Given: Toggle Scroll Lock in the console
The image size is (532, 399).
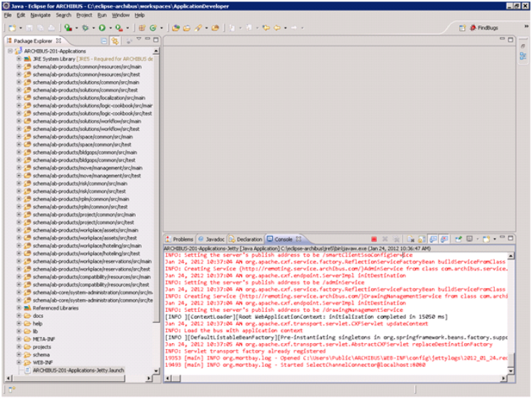Looking at the screenshot, I should coord(422,240).
